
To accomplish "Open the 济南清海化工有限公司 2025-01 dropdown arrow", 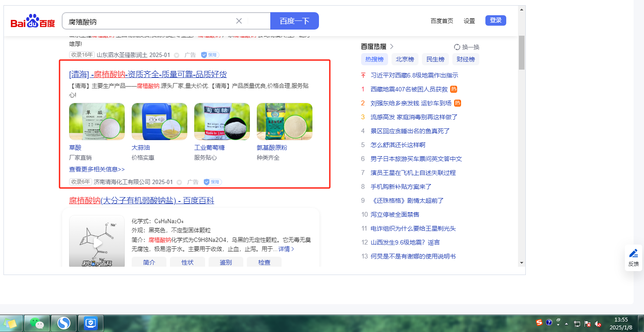I will coord(180,182).
